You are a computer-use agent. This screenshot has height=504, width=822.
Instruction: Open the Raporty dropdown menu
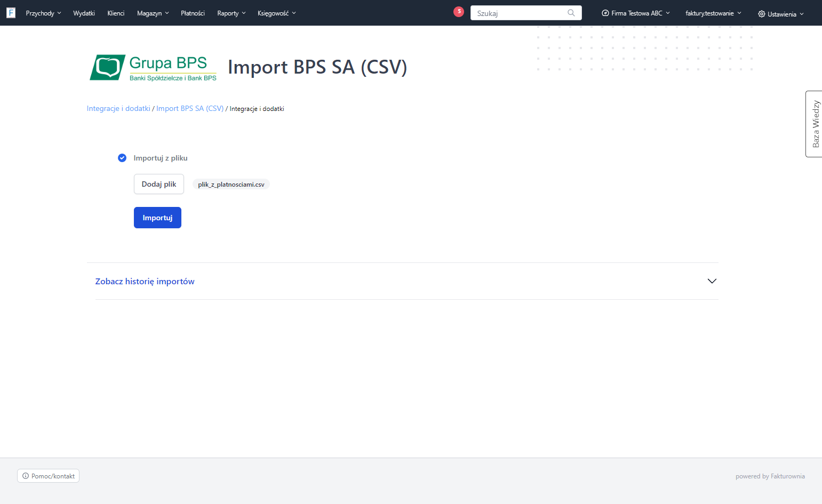click(x=232, y=13)
